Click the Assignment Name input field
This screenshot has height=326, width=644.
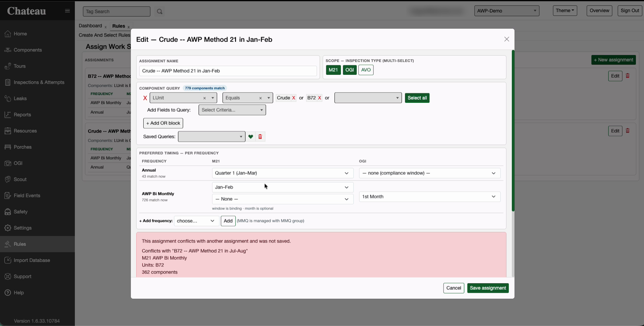click(x=228, y=71)
